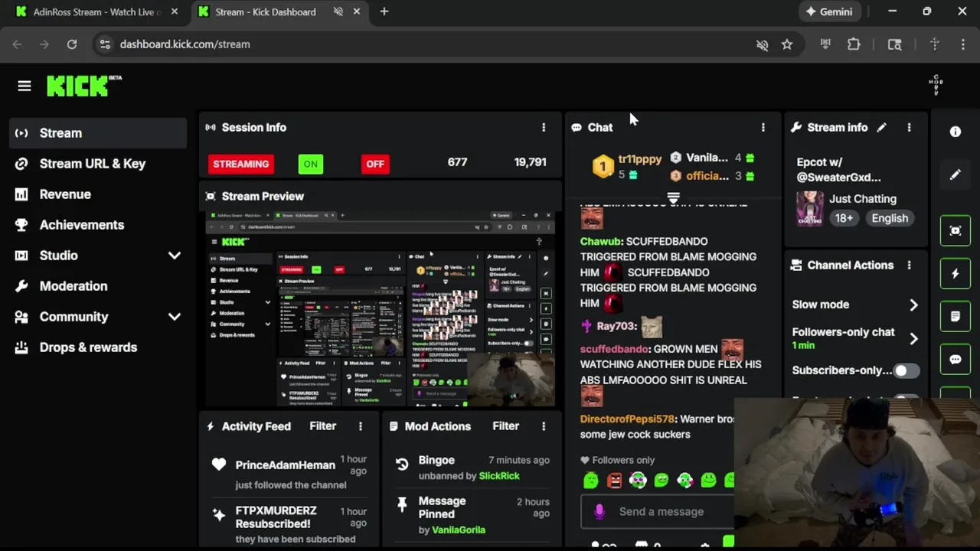
Task: Click the green ON stream button
Action: click(310, 164)
